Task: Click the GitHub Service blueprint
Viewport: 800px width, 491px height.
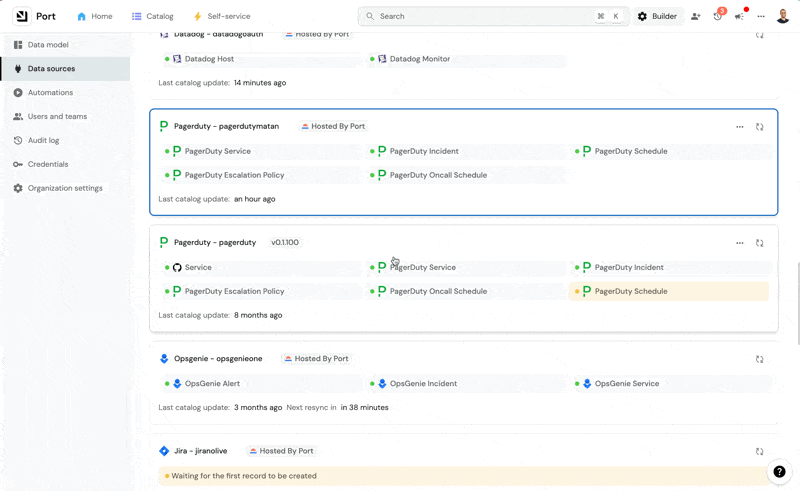Action: pyautogui.click(x=260, y=267)
